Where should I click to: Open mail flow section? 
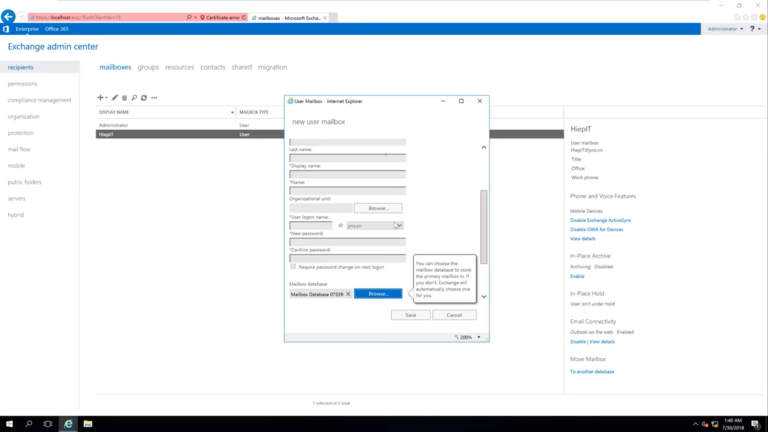point(19,149)
